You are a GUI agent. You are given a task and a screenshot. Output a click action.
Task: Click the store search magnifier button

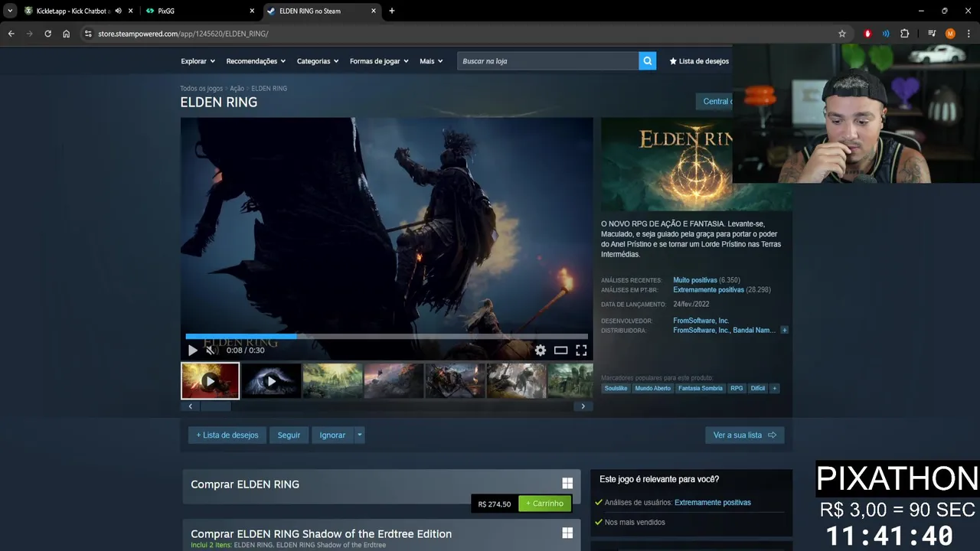647,61
